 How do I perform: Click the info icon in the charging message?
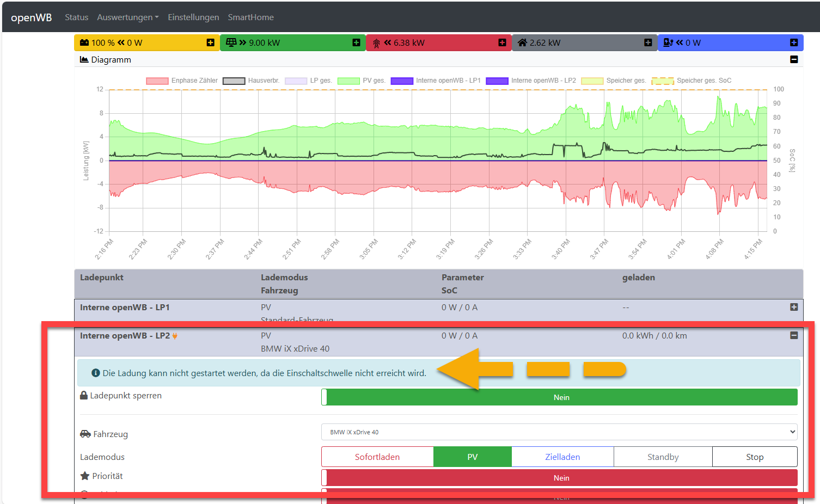pyautogui.click(x=96, y=373)
